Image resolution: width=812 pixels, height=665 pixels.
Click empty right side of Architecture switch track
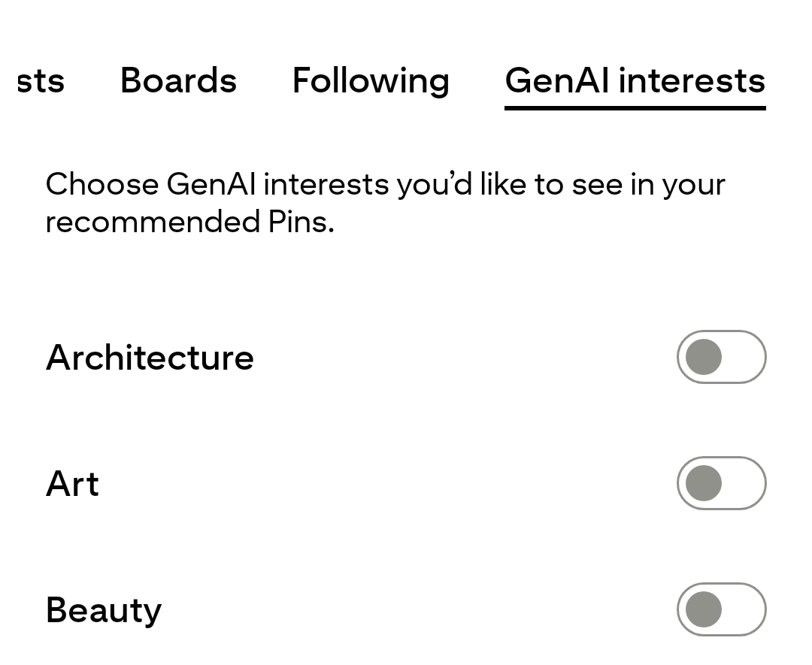[x=746, y=357]
